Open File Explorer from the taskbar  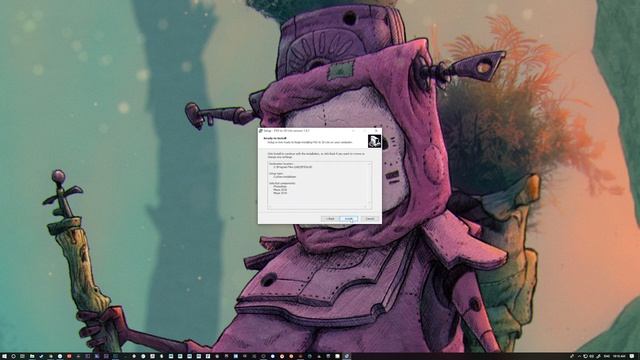tap(32, 356)
